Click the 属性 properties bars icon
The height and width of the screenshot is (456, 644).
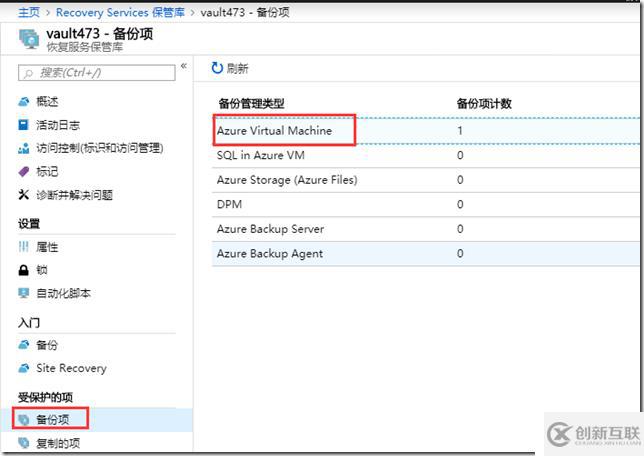pyautogui.click(x=24, y=247)
